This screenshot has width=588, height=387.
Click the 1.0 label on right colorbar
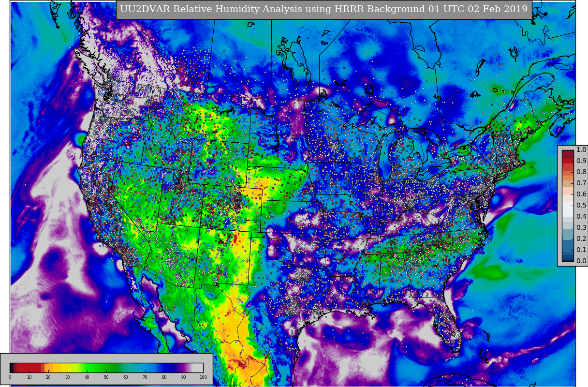pyautogui.click(x=581, y=150)
